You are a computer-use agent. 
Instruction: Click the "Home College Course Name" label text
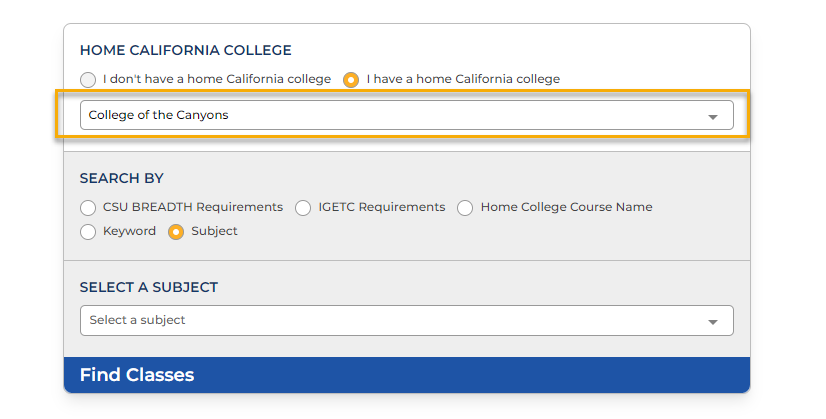pyautogui.click(x=566, y=207)
